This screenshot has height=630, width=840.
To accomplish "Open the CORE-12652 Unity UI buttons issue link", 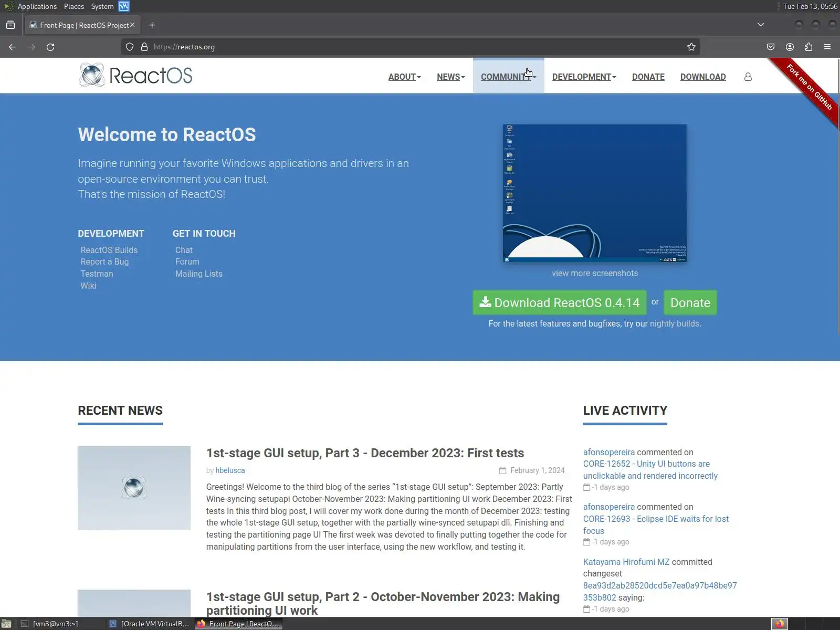I will [650, 470].
